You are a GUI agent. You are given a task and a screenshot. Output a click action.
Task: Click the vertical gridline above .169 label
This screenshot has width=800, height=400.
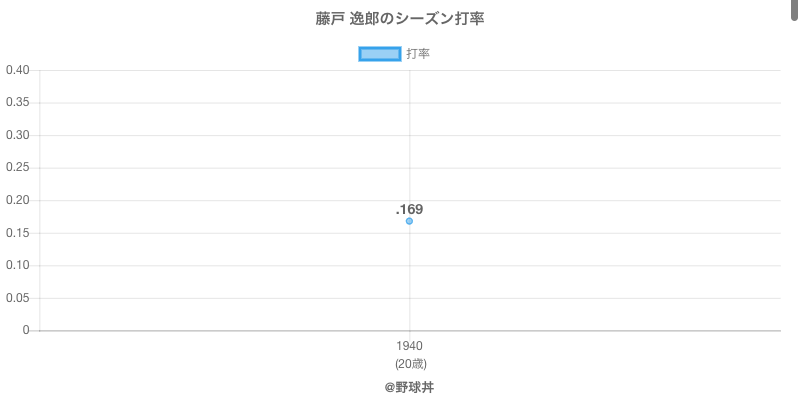[x=409, y=130]
